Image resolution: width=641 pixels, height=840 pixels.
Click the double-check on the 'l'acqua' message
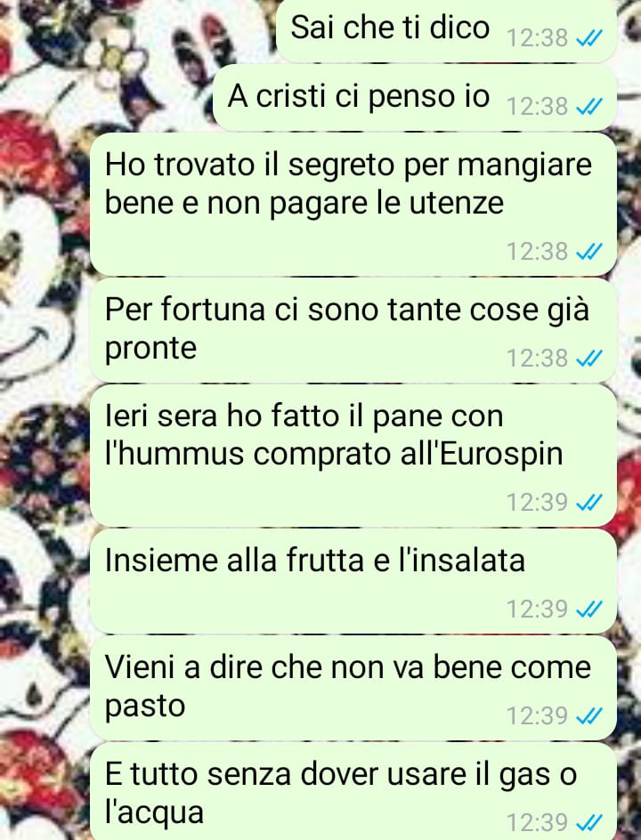coord(589,822)
